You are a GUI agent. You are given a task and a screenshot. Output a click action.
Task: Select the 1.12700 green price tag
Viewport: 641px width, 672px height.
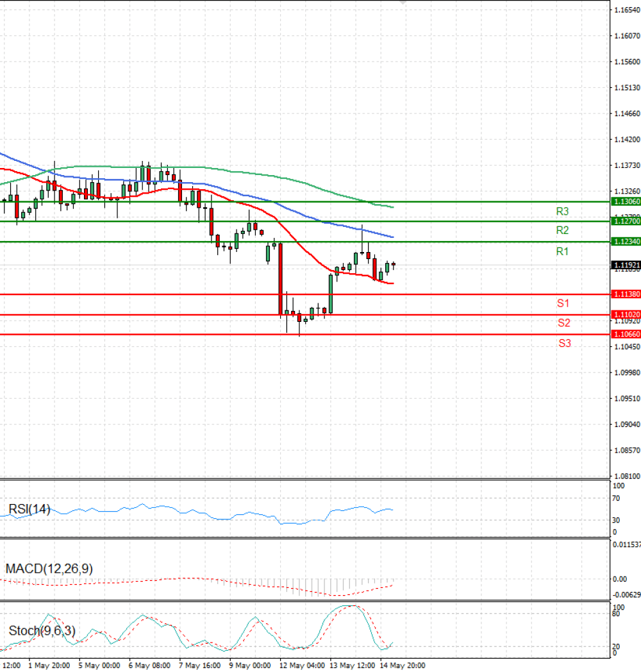coord(626,221)
